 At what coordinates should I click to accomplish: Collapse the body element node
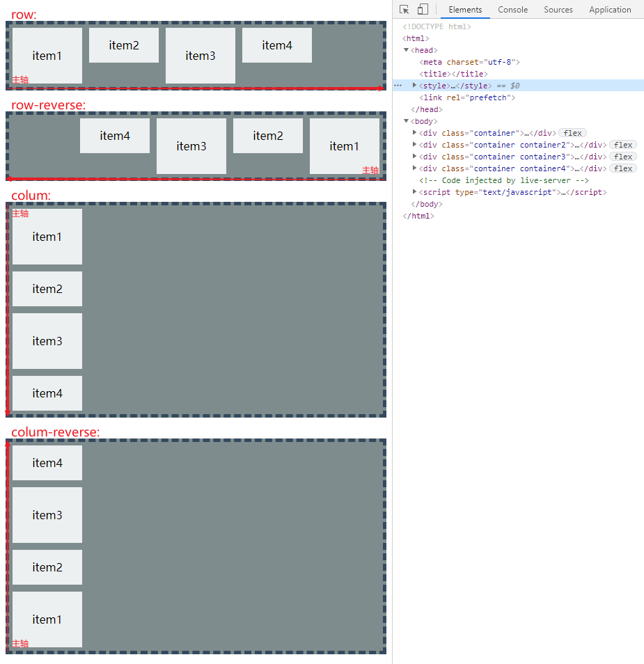pyautogui.click(x=407, y=121)
